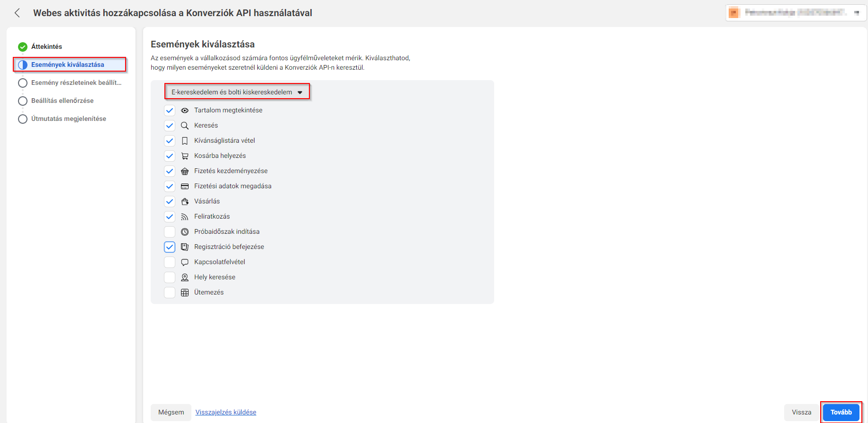Click the back arrow icon at top left
Image resolution: width=868 pixels, height=423 pixels.
(x=17, y=13)
